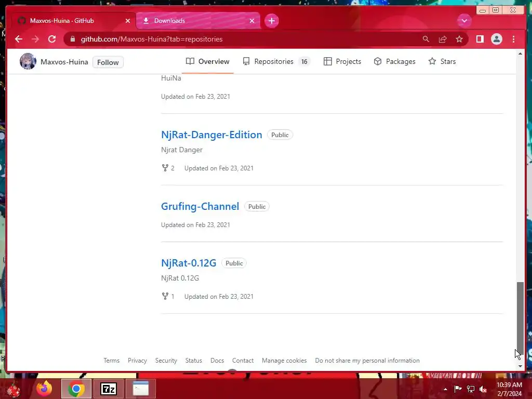Reload the GitHub page
Viewport: 532px width, 399px height.
52,39
